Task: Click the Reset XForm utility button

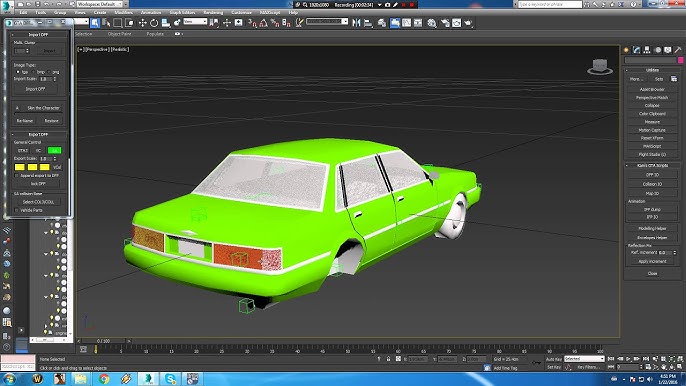Action: 652,138
